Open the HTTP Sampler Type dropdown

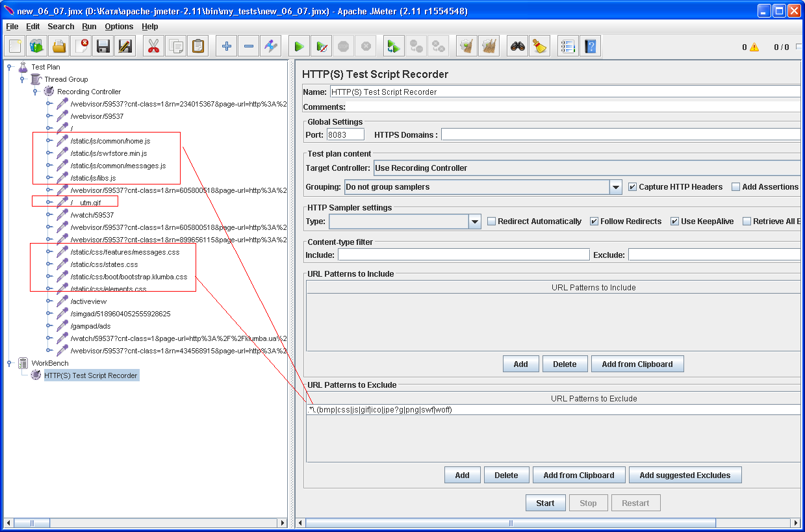point(474,221)
